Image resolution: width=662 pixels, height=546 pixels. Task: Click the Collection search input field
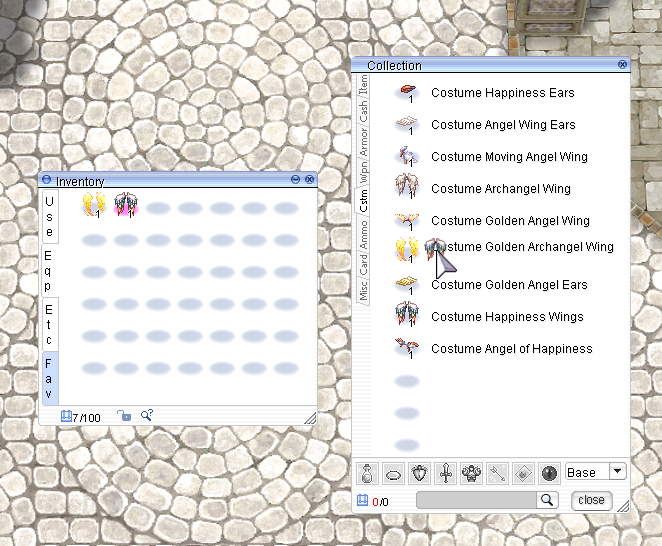476,500
